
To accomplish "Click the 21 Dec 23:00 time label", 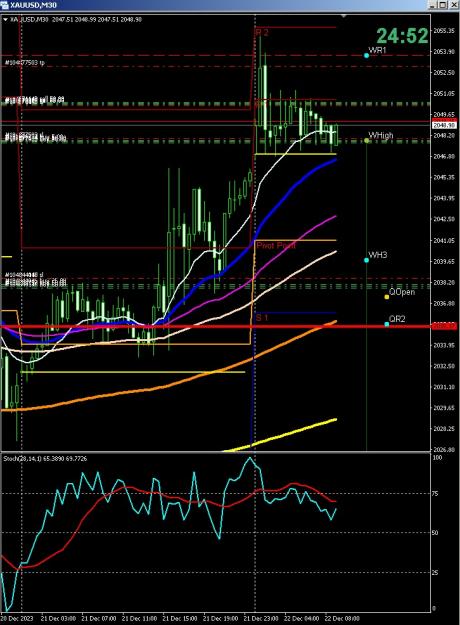I will (261, 619).
